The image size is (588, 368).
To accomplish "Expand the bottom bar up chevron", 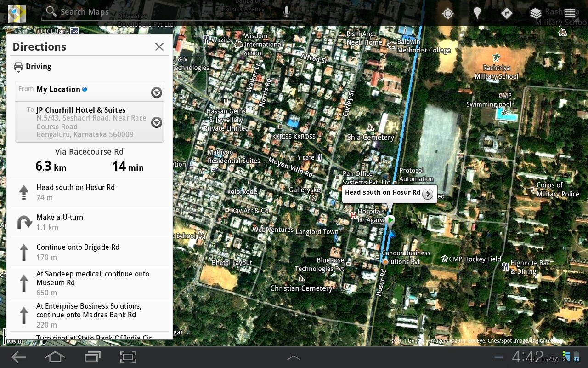I will (294, 358).
